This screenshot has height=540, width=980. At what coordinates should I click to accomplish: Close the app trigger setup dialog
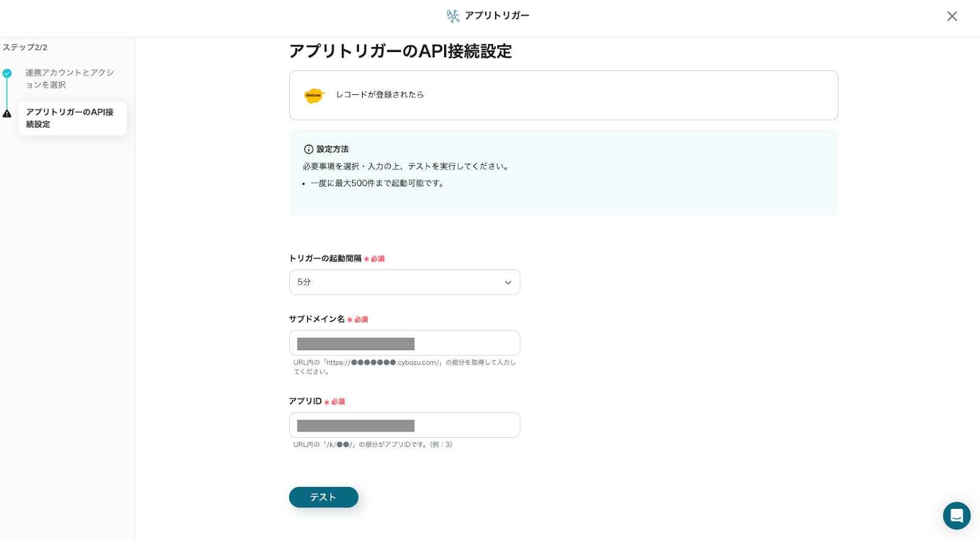pos(952,17)
